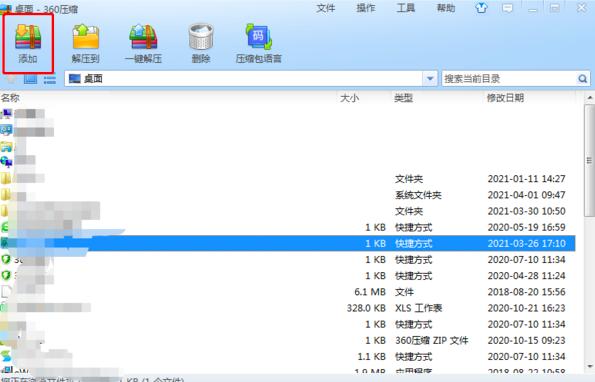Click the 328.0 KB size cell

tap(366, 308)
